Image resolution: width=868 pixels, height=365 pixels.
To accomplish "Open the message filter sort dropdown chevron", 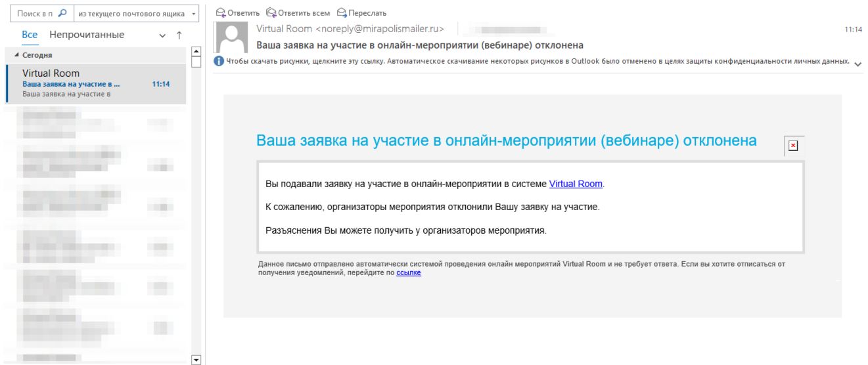I will [x=162, y=35].
